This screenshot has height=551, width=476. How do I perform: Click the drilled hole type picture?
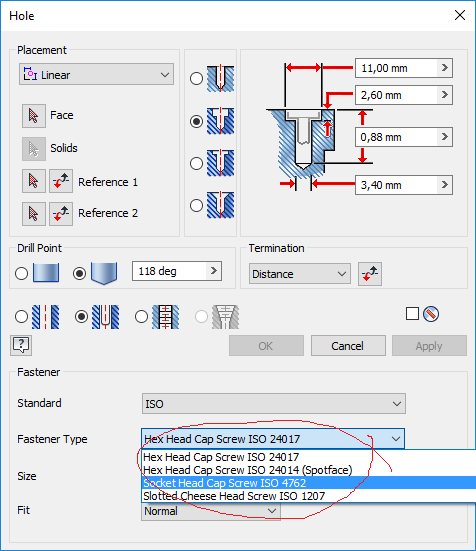(220, 78)
